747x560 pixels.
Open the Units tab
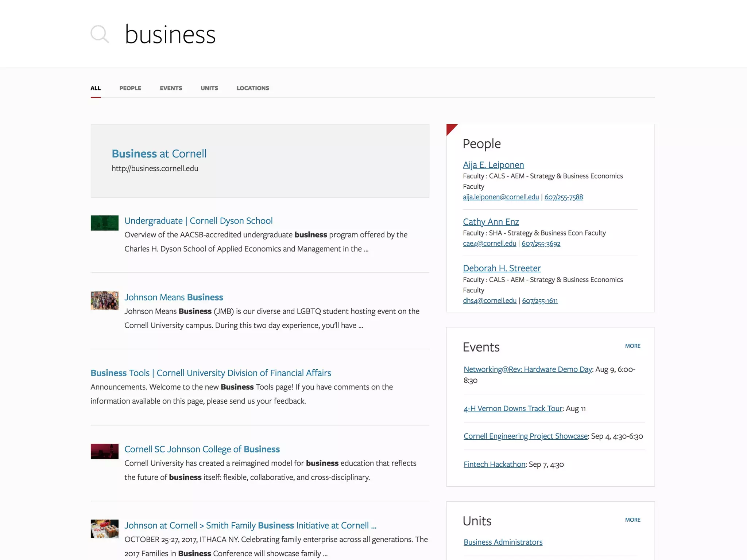(x=209, y=88)
